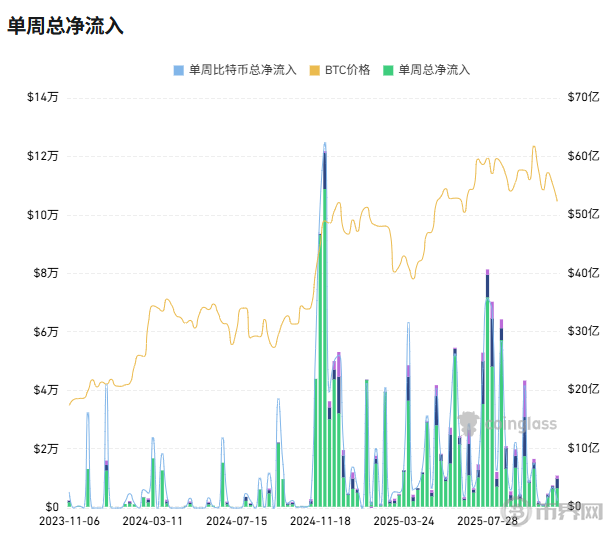Image resolution: width=614 pixels, height=539 pixels.
Task: Click right axis label $70亿
Action: [583, 97]
